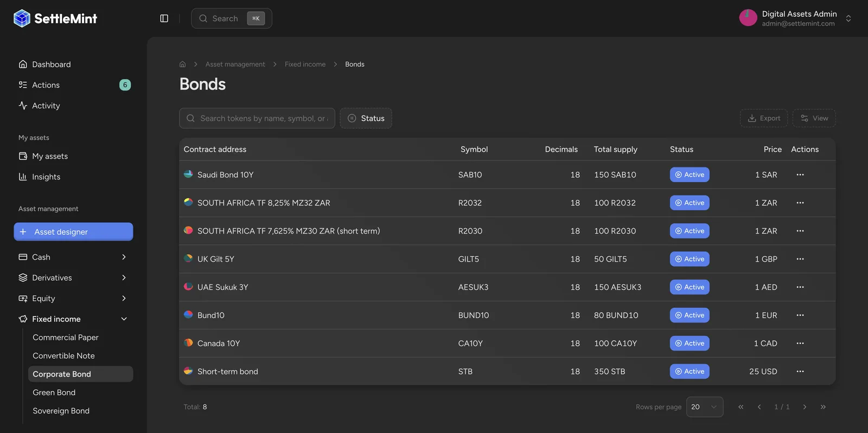Open the Dashboard home icon
The image size is (868, 433).
pos(23,64)
